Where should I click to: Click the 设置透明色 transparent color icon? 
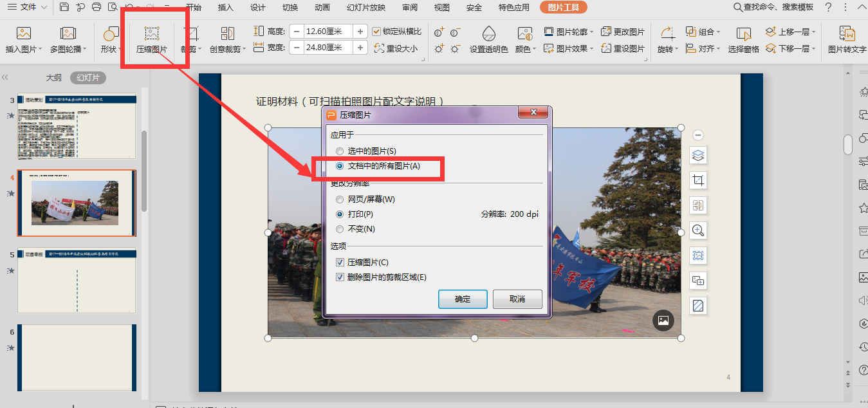pyautogui.click(x=488, y=34)
